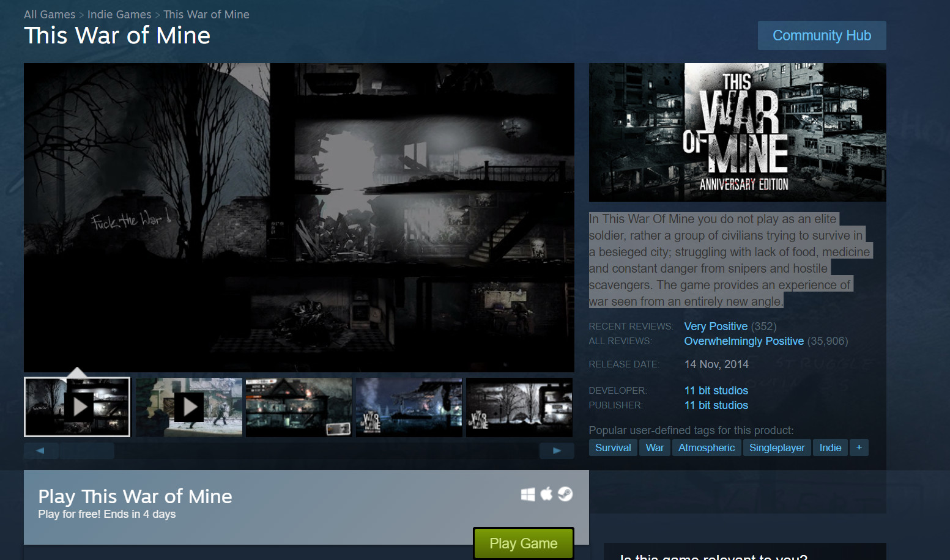Click This War of Mine breadcrumb
The width and height of the screenshot is (950, 560).
coord(206,14)
